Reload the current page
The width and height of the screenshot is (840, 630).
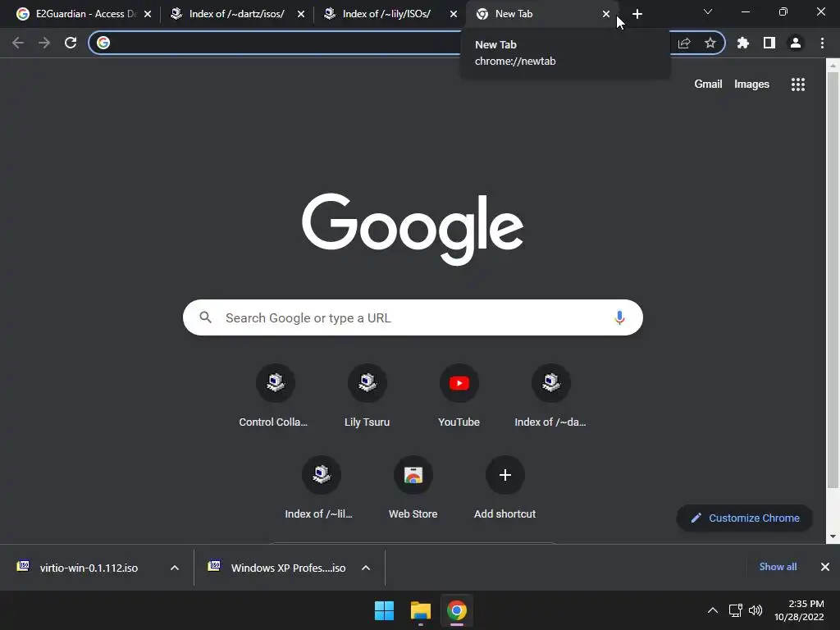[71, 43]
